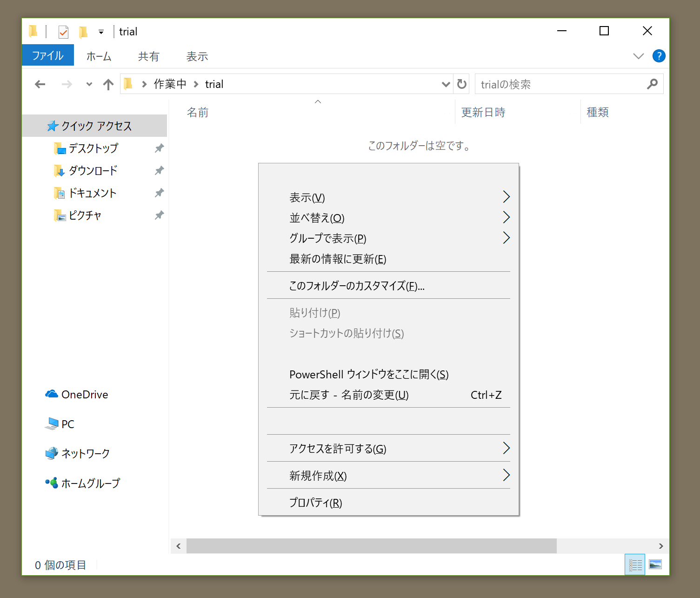Go up one folder level arrow
Image resolution: width=700 pixels, height=598 pixels.
click(108, 84)
